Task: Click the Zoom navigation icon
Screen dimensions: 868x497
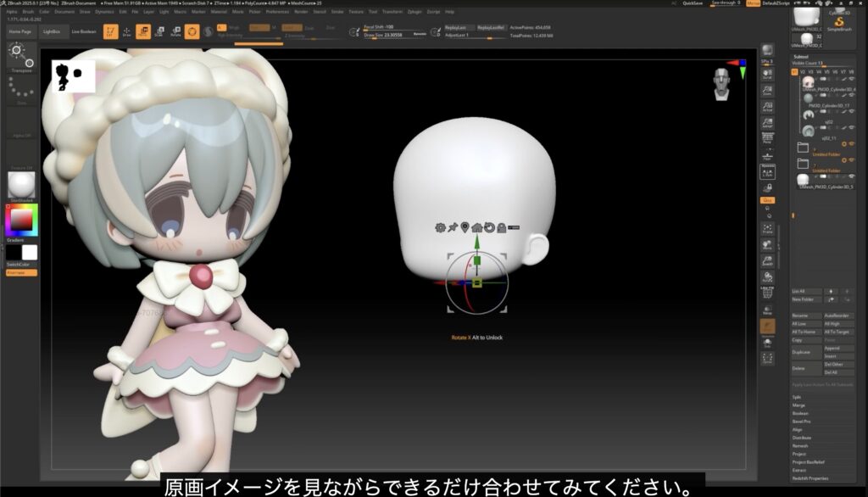Action: [767, 90]
